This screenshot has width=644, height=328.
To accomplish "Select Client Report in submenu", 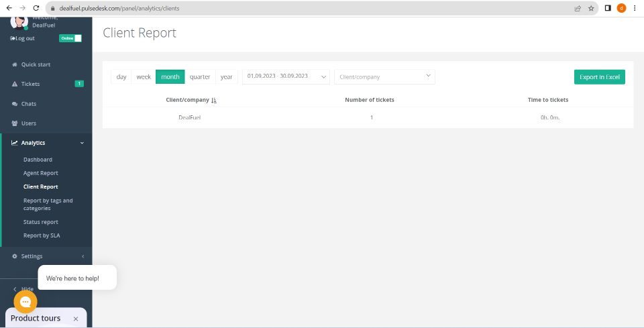I will click(41, 186).
